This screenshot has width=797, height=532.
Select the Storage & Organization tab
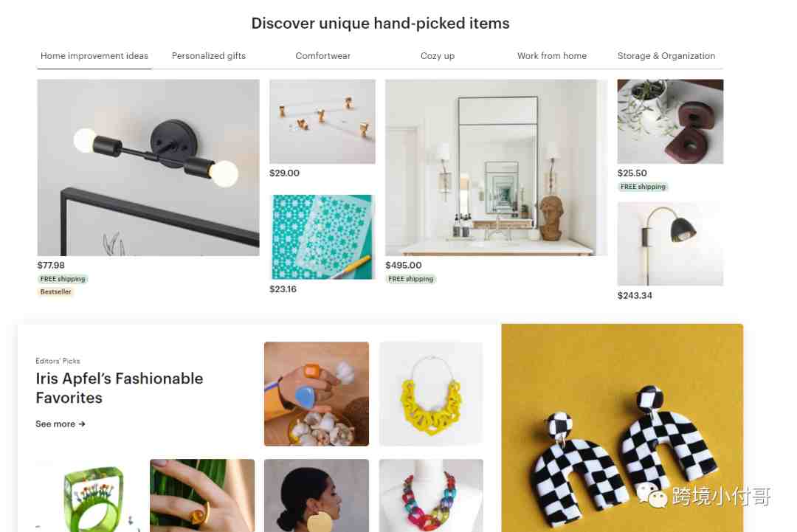666,56
